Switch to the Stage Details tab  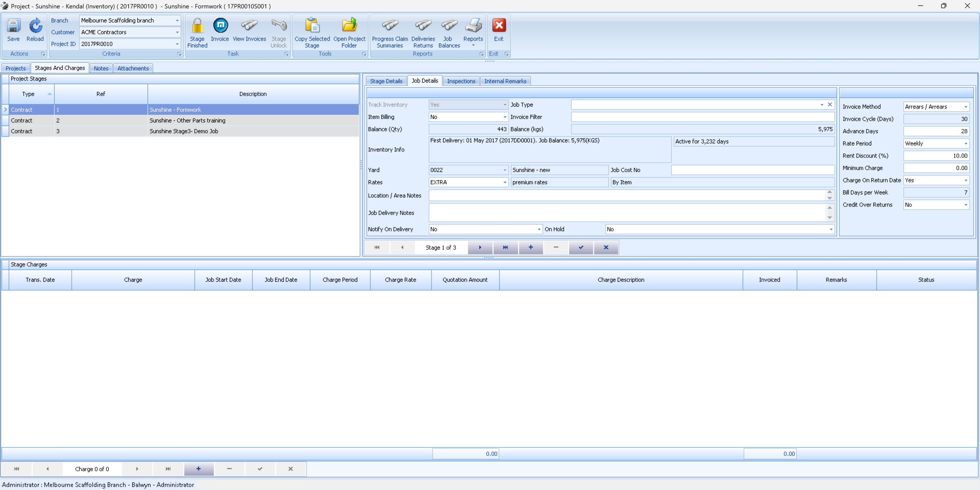386,81
